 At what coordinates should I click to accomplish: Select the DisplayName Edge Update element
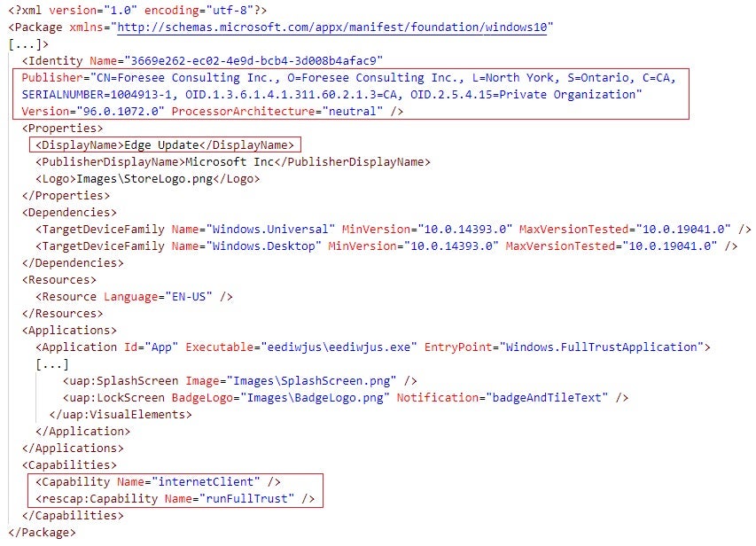coord(165,144)
